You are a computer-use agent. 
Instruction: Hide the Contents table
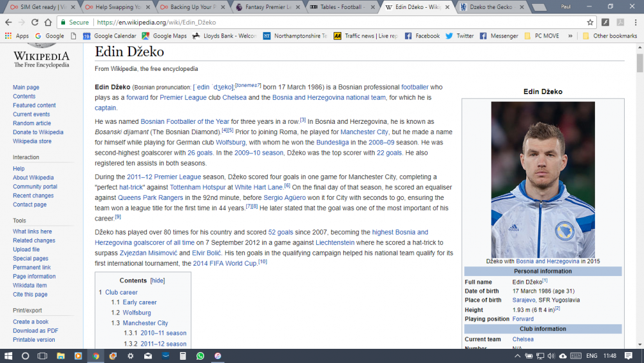click(158, 280)
